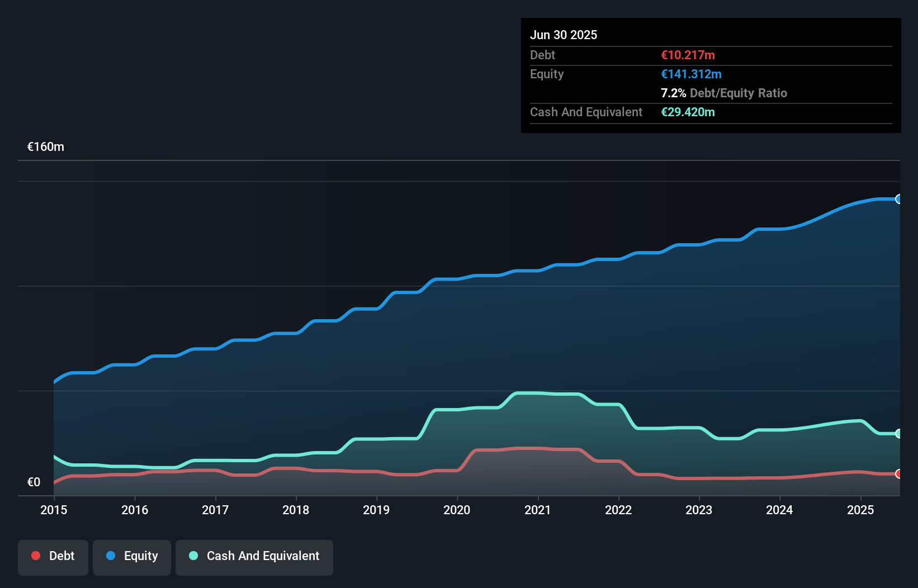Select the teal Cash endpoint marker on the chart
The image size is (918, 588).
(x=899, y=433)
